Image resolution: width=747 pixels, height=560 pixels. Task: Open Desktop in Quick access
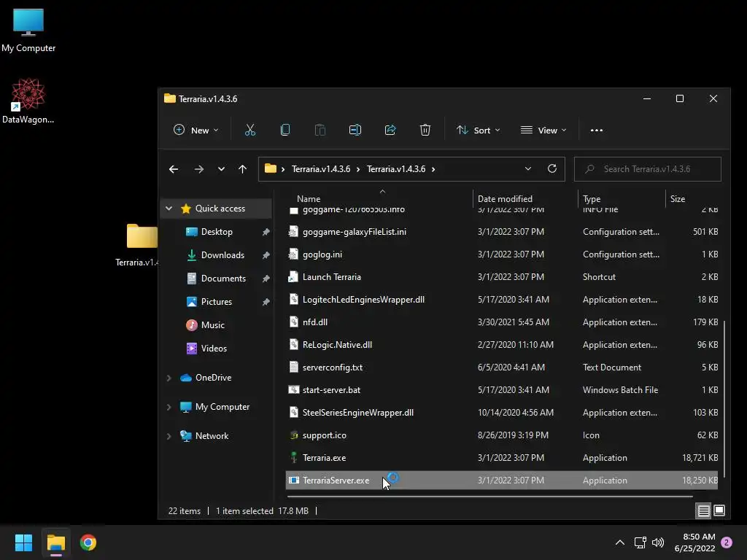click(x=216, y=231)
